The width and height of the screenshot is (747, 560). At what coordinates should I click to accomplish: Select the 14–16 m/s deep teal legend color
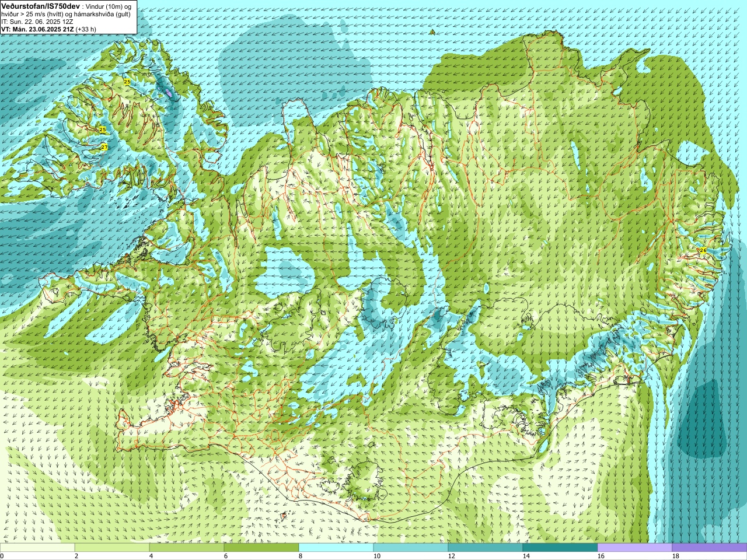coord(560,548)
